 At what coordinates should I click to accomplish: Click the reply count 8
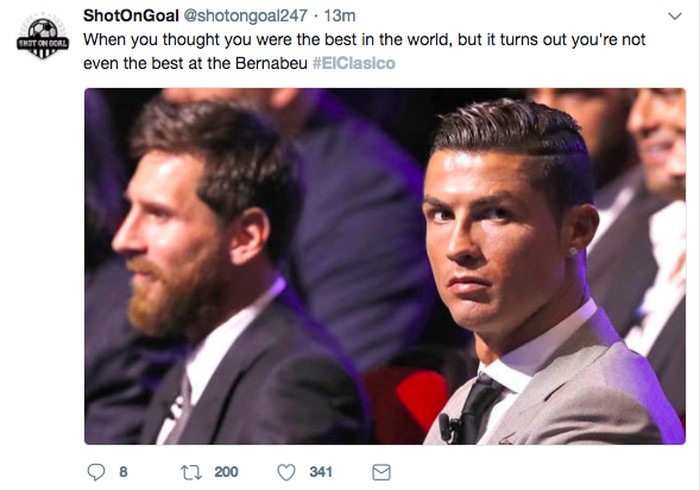(x=123, y=471)
